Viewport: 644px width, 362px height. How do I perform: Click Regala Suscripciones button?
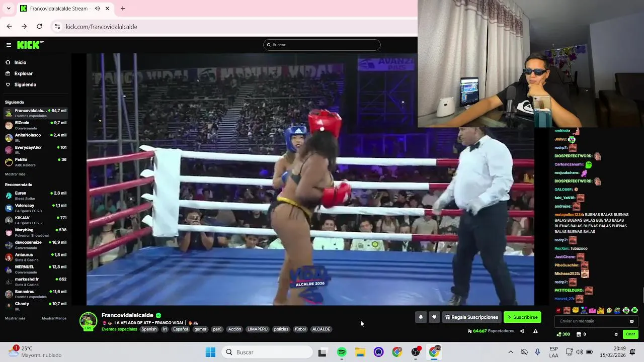tap(471, 317)
